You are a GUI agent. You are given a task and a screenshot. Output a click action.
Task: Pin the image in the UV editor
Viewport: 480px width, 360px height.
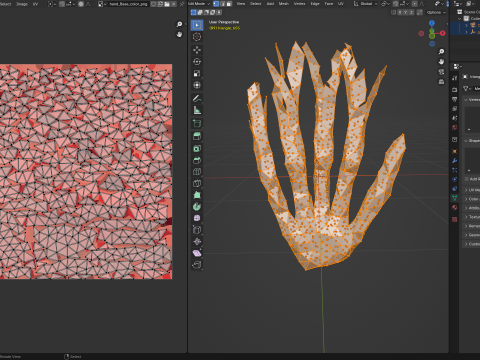tap(182, 4)
